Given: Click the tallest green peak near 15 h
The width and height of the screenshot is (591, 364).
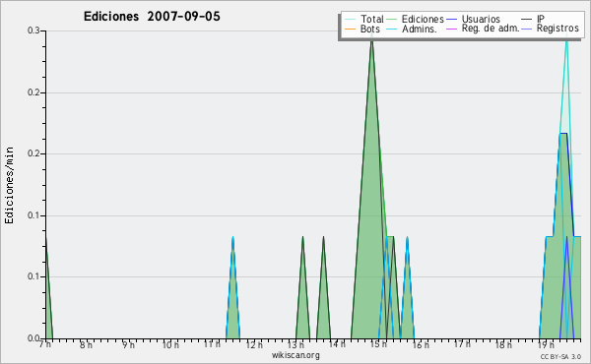Looking at the screenshot, I should click(371, 40).
